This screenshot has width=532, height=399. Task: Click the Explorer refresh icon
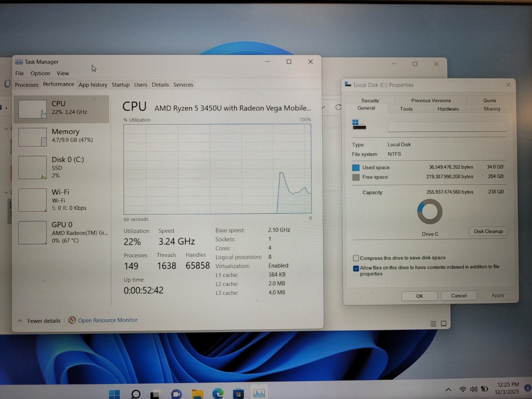pos(338,107)
